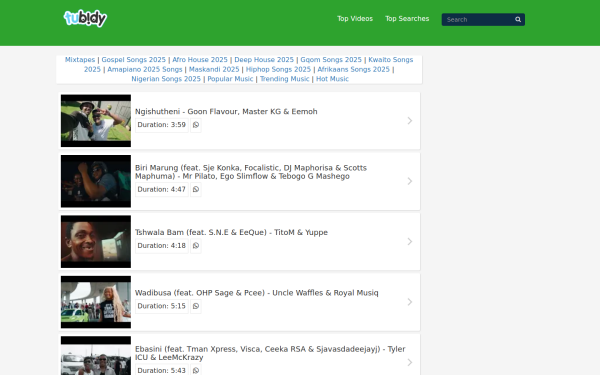
Task: Open Wadibusa video thumbnail
Action: (96, 302)
